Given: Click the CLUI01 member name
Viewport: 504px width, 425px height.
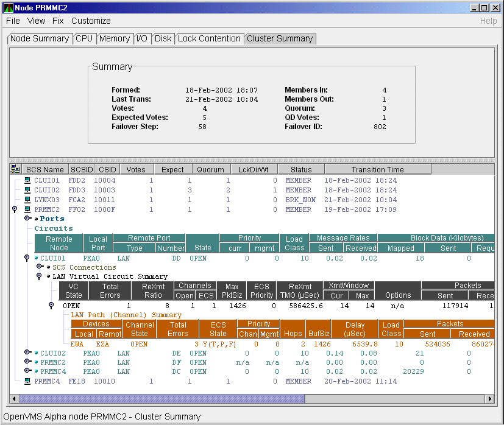Looking at the screenshot, I should [47, 180].
